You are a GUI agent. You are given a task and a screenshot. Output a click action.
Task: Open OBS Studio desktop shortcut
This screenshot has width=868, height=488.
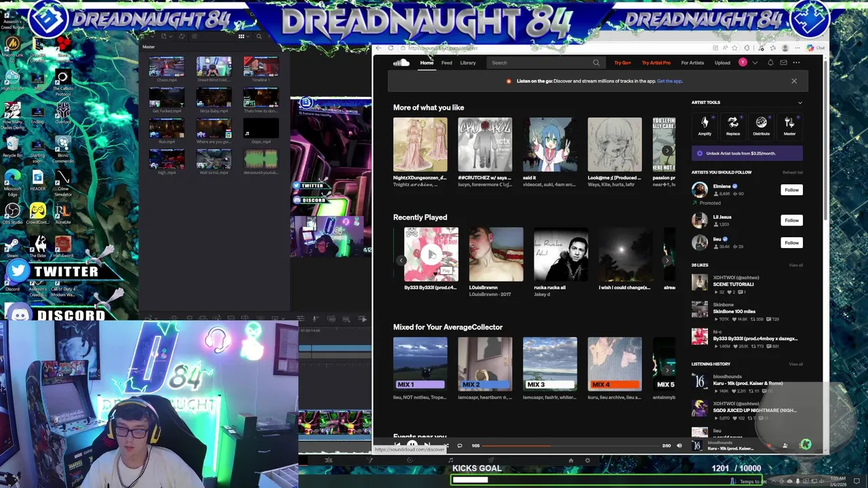12,215
